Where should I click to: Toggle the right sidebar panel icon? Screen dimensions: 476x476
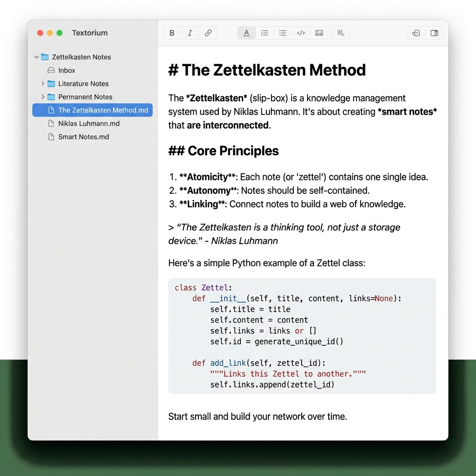click(434, 33)
